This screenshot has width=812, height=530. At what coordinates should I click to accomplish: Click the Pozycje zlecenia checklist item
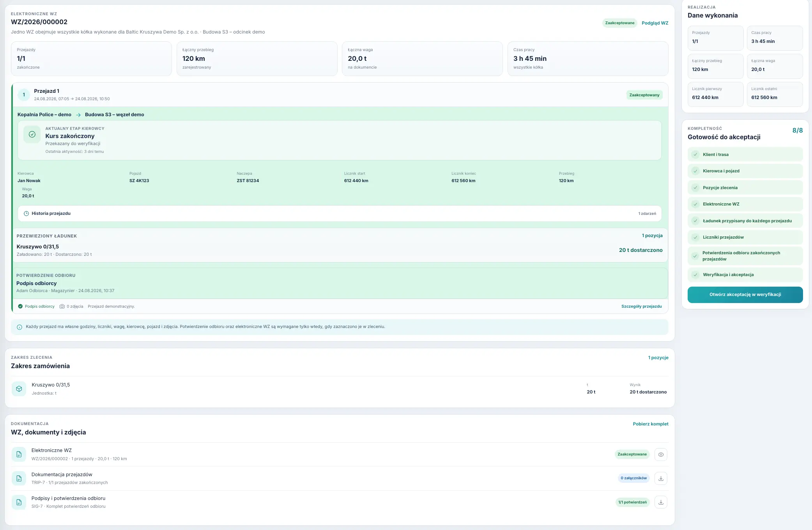pos(745,188)
